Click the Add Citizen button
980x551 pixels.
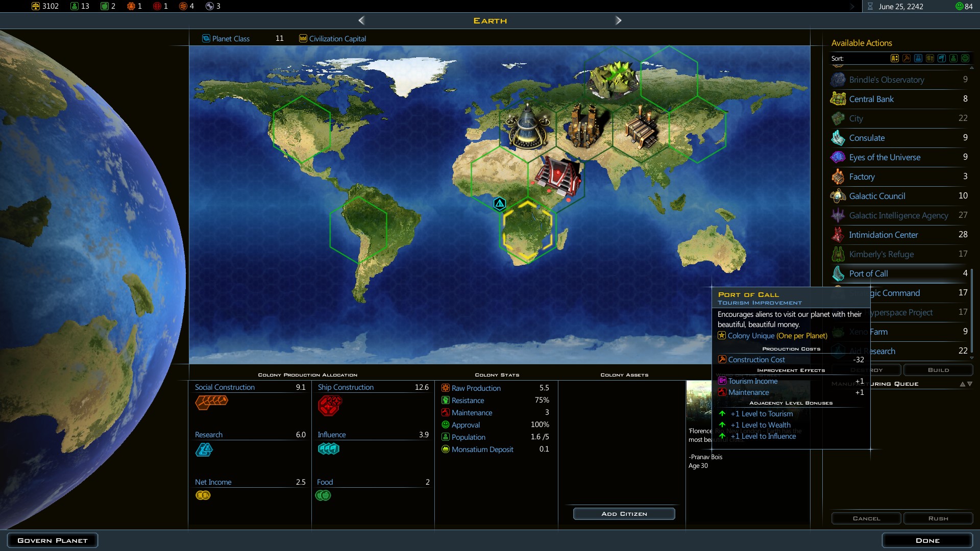[x=624, y=514]
